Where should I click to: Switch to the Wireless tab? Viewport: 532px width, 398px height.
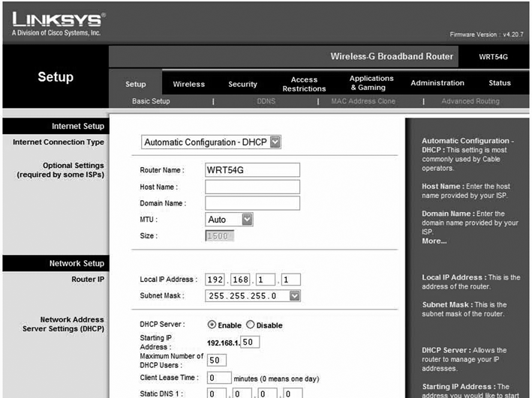pos(188,84)
